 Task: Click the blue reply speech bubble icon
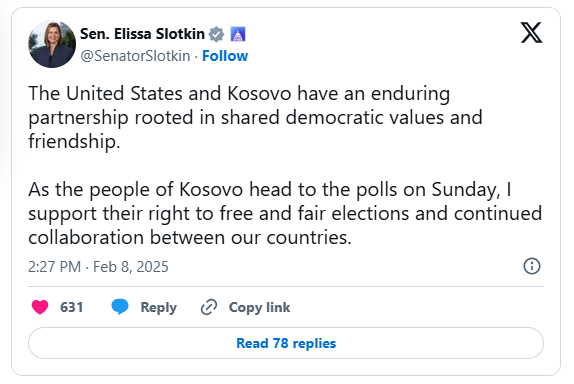(120, 307)
